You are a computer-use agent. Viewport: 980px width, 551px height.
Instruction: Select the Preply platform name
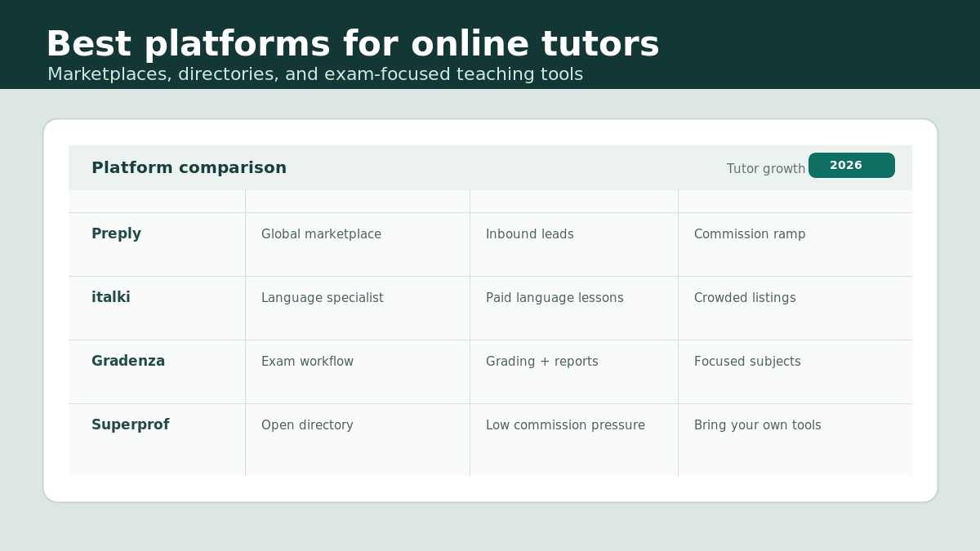116,233
